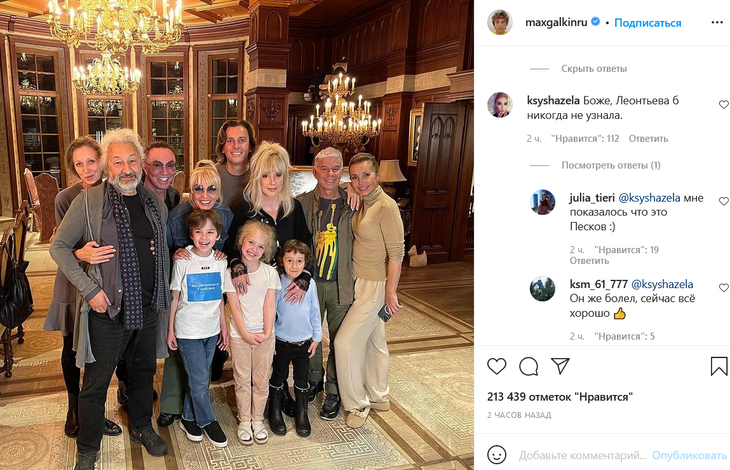This screenshot has height=470, width=730.
Task: Collapse replies with Скрыть ответы
Action: [x=594, y=69]
